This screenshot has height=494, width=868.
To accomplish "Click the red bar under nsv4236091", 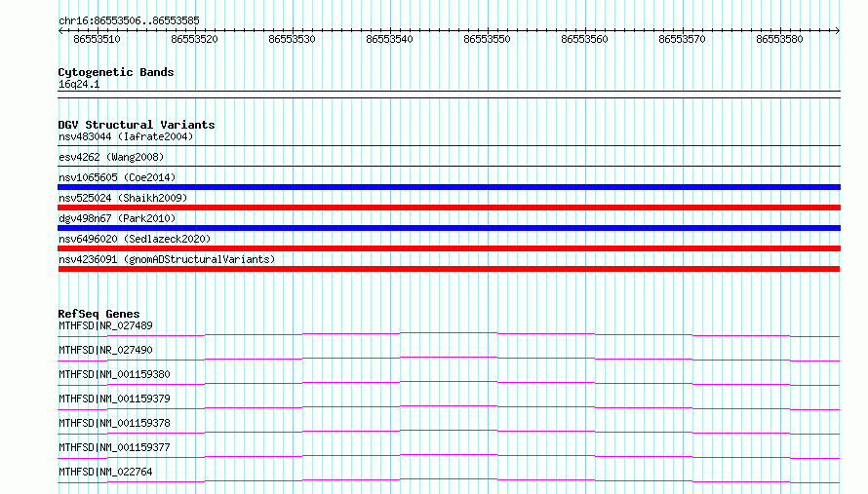I will (449, 269).
